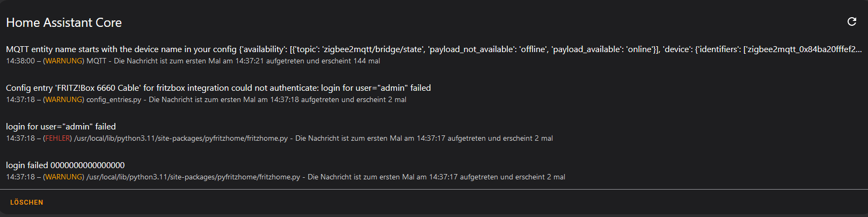The width and height of the screenshot is (868, 217).
Task: Click the fritzhome.py path in the FEHLER line
Action: [181, 139]
